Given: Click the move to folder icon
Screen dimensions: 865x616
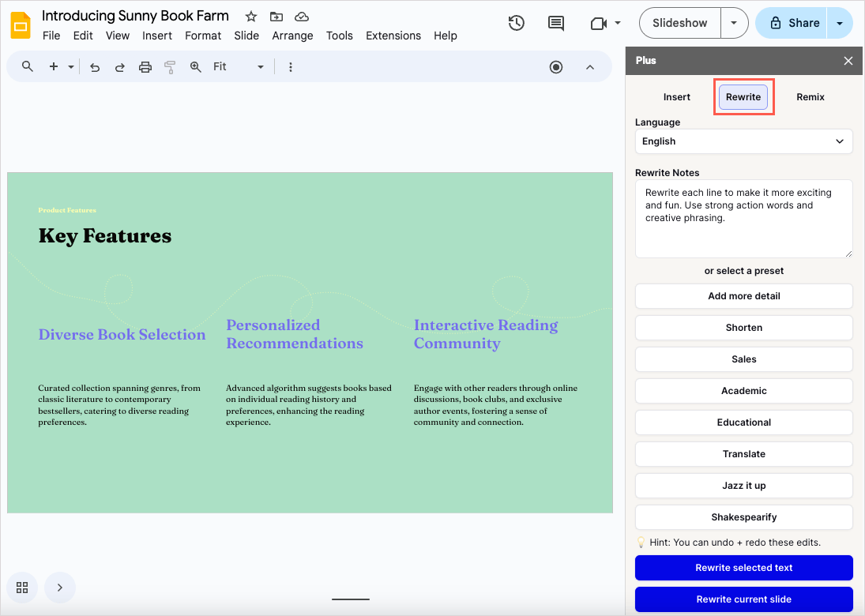Looking at the screenshot, I should 276,17.
